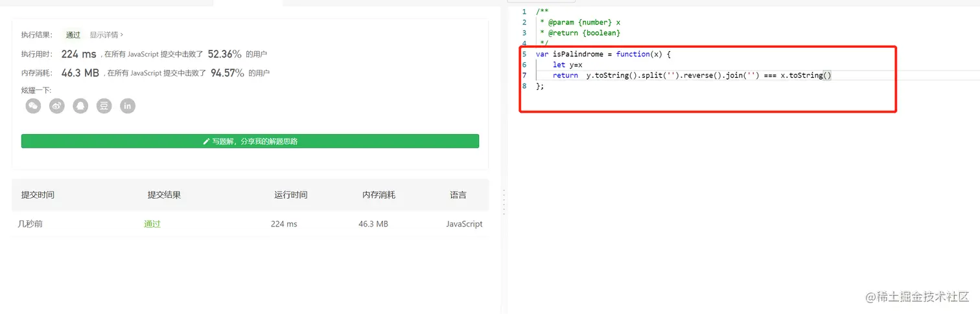Share result via the QQ icon
Viewport: 980px width, 314px height.
pos(80,106)
